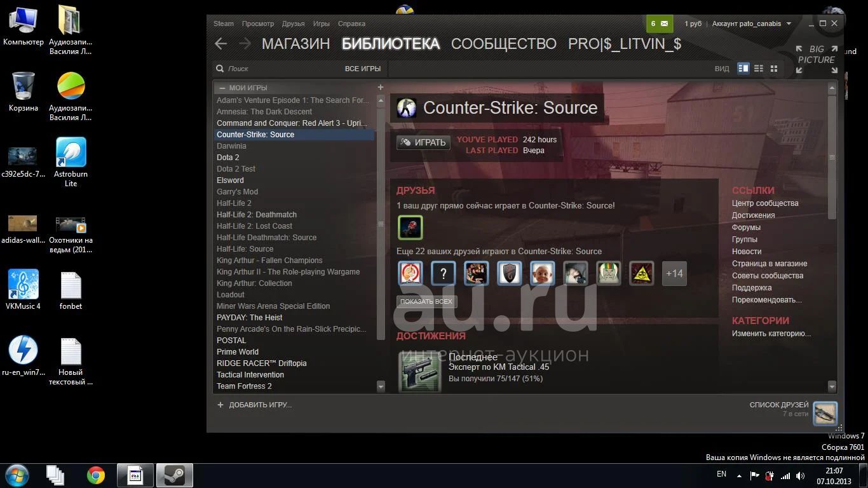This screenshot has width=868, height=488.
Task: Open the baby face friend avatar
Action: pos(542,273)
